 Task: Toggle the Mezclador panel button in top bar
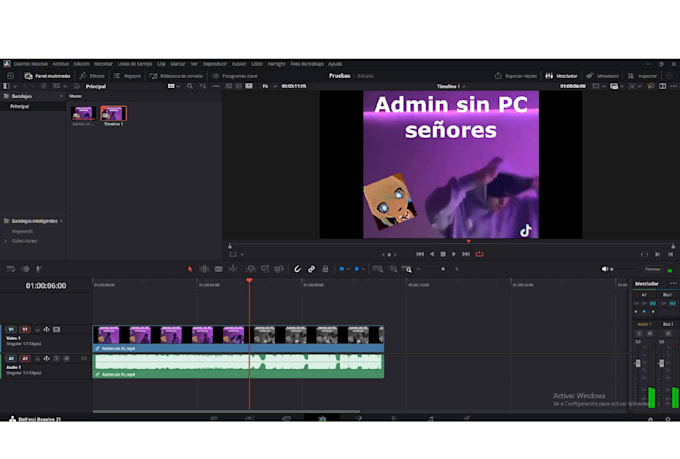[561, 76]
